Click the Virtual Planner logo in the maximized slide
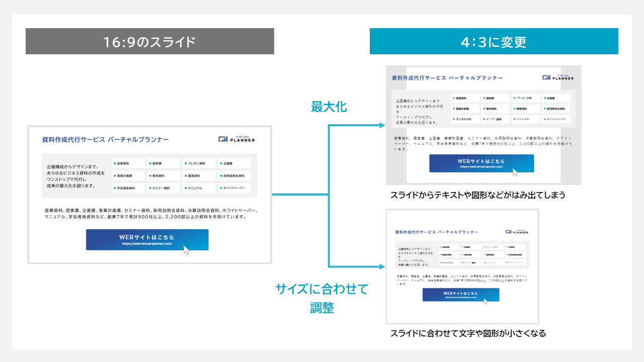Image resolution: width=644 pixels, height=362 pixels. pos(558,77)
